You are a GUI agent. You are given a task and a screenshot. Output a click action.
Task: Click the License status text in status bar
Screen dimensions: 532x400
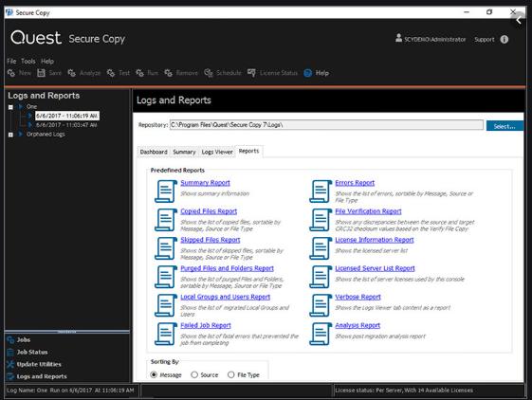click(404, 391)
